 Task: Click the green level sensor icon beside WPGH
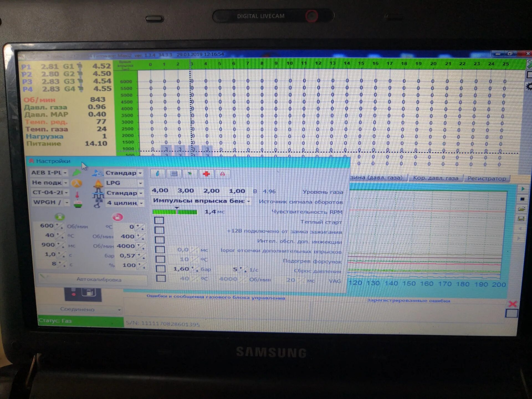(x=78, y=204)
